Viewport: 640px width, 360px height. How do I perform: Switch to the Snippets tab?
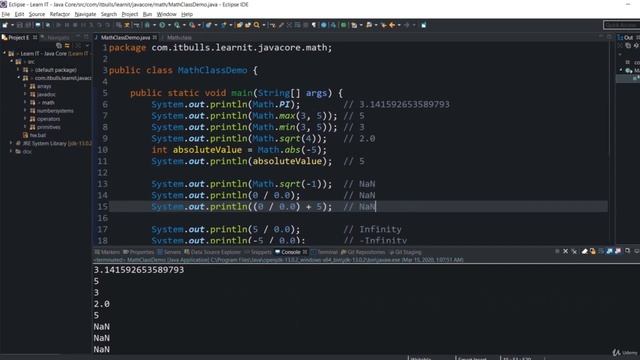(258, 252)
